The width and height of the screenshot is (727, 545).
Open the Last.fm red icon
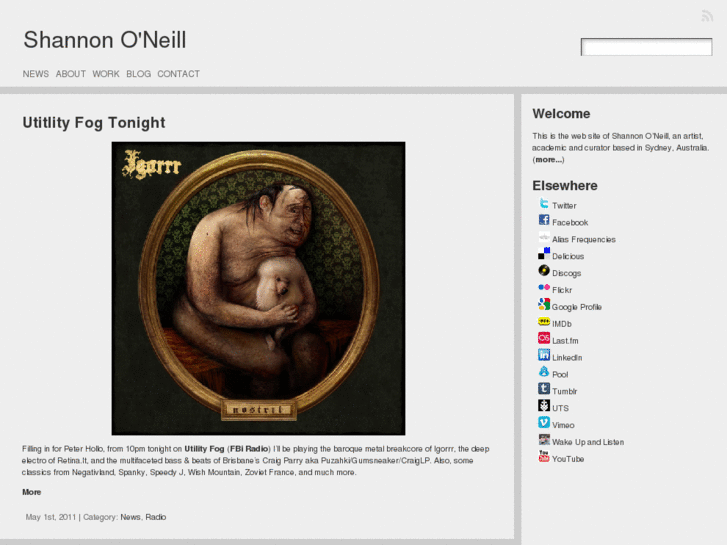click(x=544, y=338)
